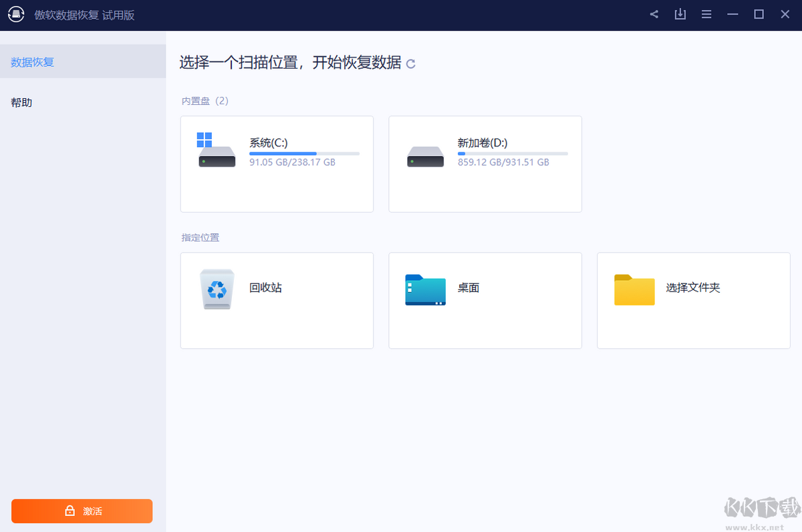Choose 选择文件夹 to browse a folder
Image resolution: width=802 pixels, height=532 pixels.
click(694, 300)
